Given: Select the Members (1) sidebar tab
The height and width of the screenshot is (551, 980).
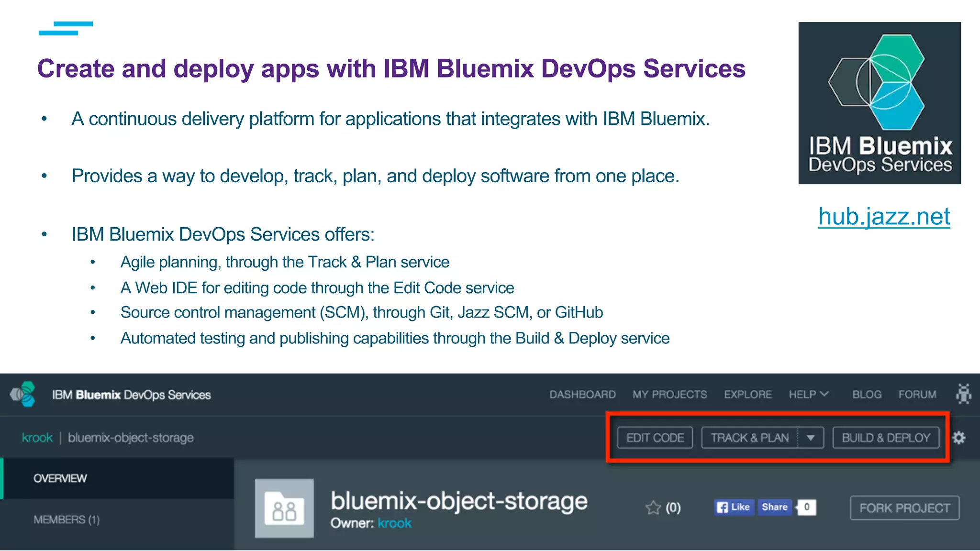Looking at the screenshot, I should 117,520.
